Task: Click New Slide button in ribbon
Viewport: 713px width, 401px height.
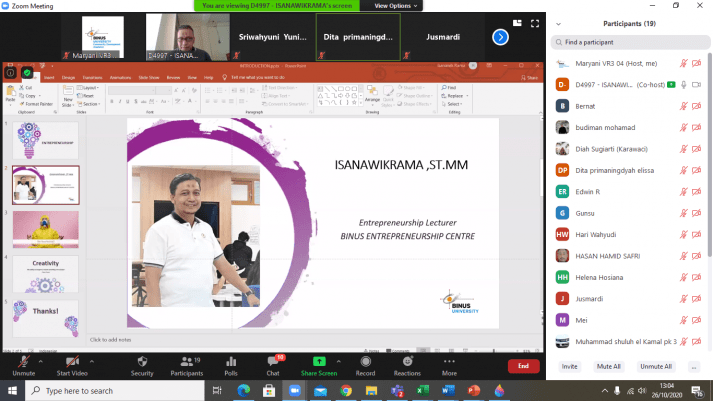Action: pyautogui.click(x=68, y=97)
